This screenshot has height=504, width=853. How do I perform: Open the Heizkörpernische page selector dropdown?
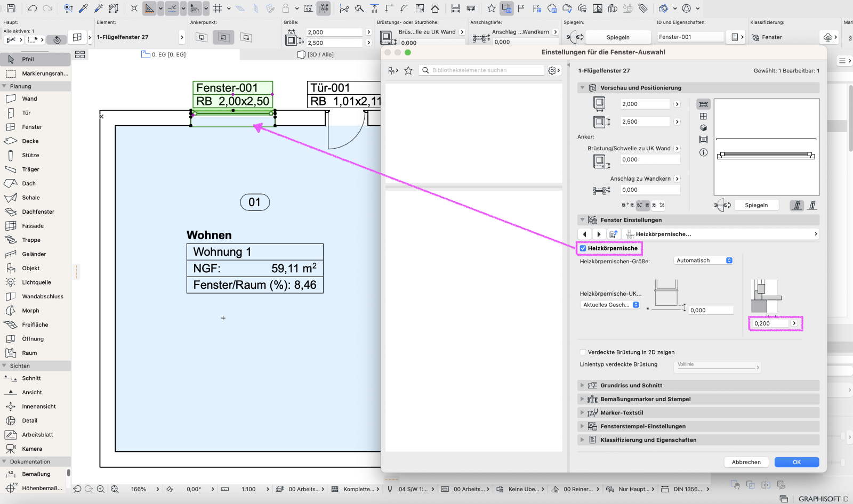point(720,234)
